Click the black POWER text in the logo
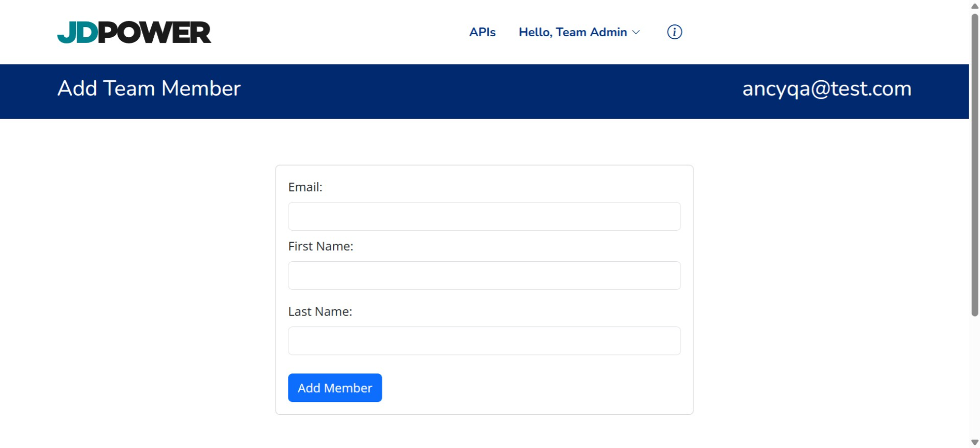980x448 pixels. pyautogui.click(x=154, y=33)
